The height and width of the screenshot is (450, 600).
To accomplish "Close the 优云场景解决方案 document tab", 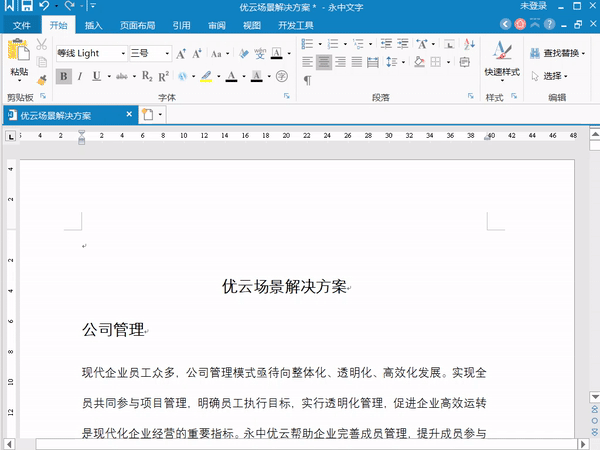I will 128,115.
